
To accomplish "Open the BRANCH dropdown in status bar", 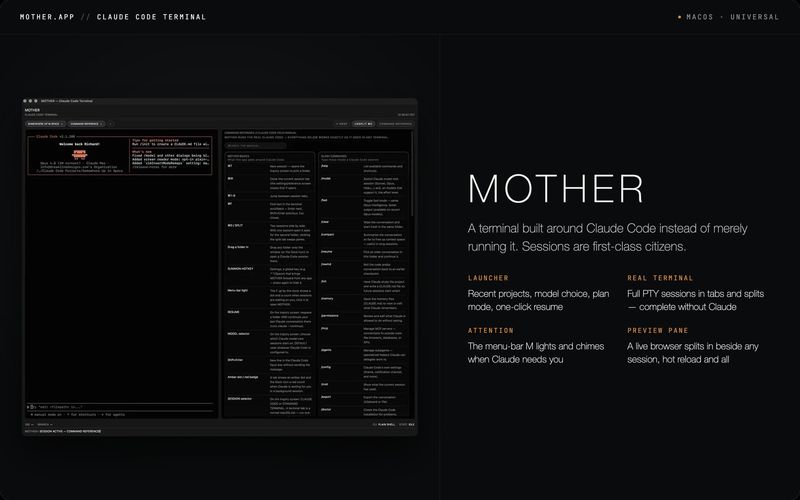I will click(44, 424).
